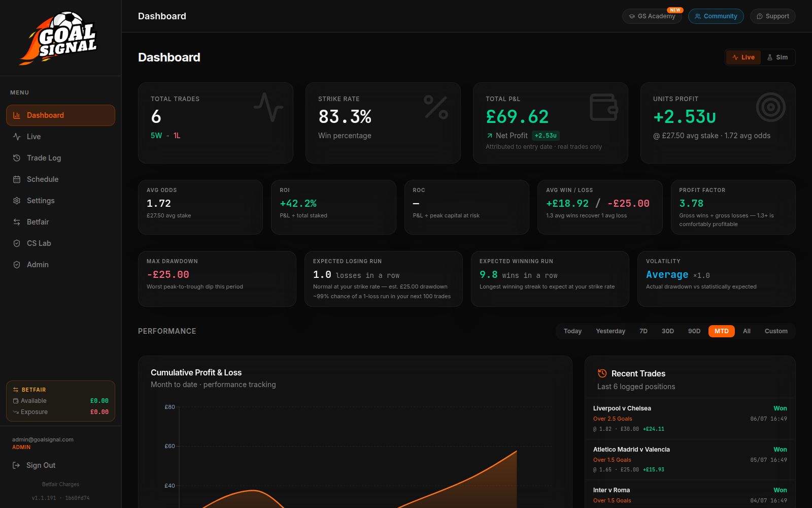
Task: Open the Community button
Action: pos(716,16)
